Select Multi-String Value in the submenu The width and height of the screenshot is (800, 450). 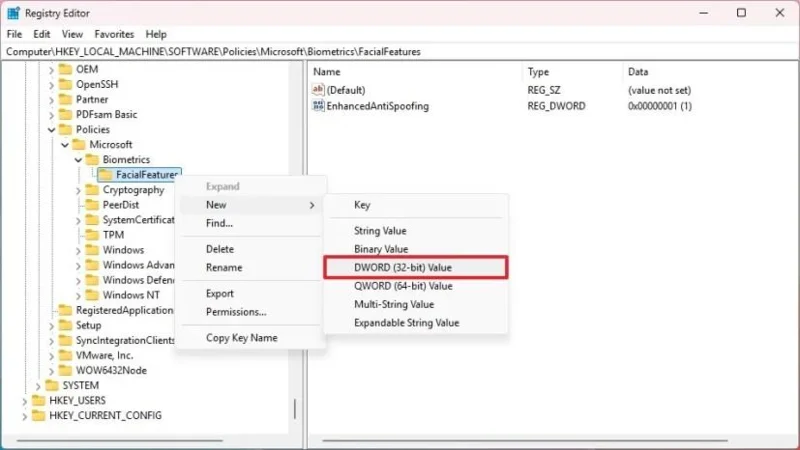point(416,304)
